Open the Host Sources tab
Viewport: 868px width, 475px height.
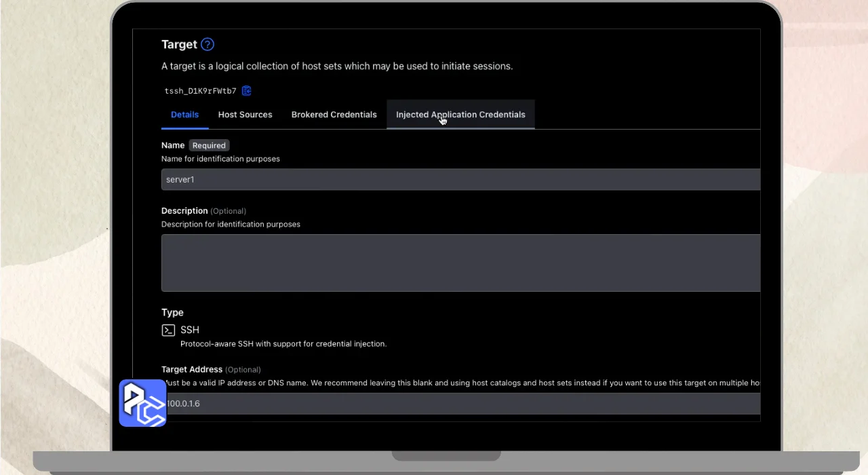[245, 115]
